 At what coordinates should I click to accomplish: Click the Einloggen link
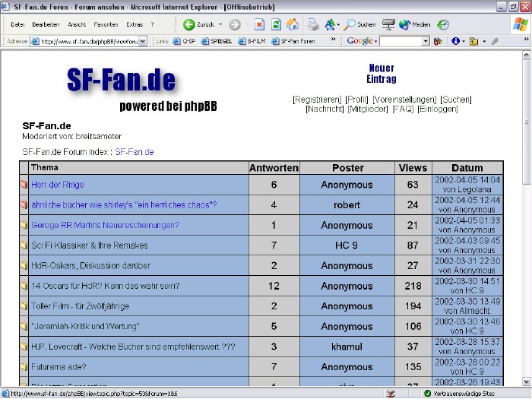tap(438, 109)
